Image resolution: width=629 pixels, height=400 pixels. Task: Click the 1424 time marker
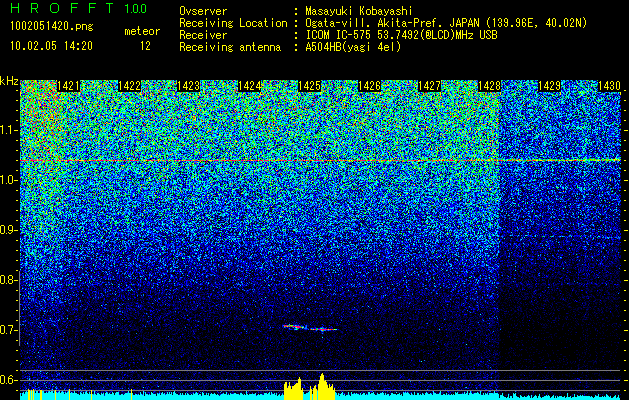(250, 86)
